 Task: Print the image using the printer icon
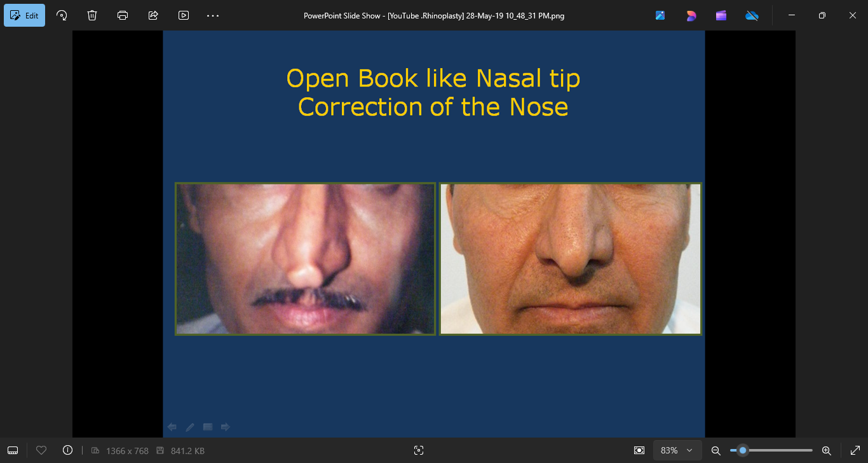[x=123, y=15]
